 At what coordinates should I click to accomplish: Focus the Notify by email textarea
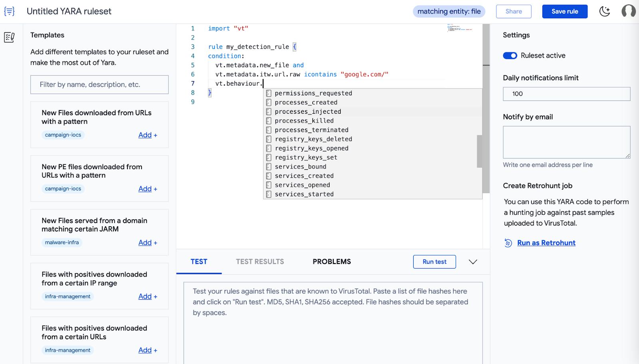566,142
